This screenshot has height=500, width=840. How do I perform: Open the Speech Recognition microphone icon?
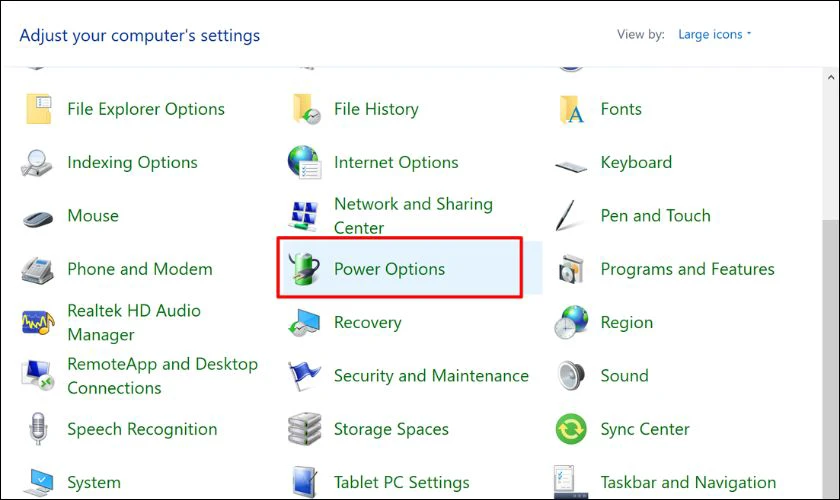point(38,430)
